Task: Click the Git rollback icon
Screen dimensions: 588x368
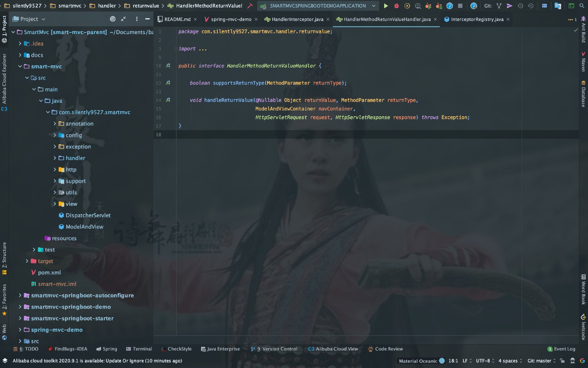Action: tap(531, 6)
